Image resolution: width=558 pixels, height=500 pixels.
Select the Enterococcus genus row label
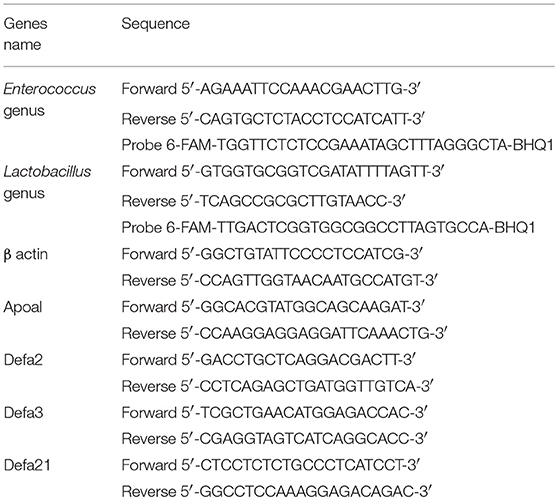(49, 100)
